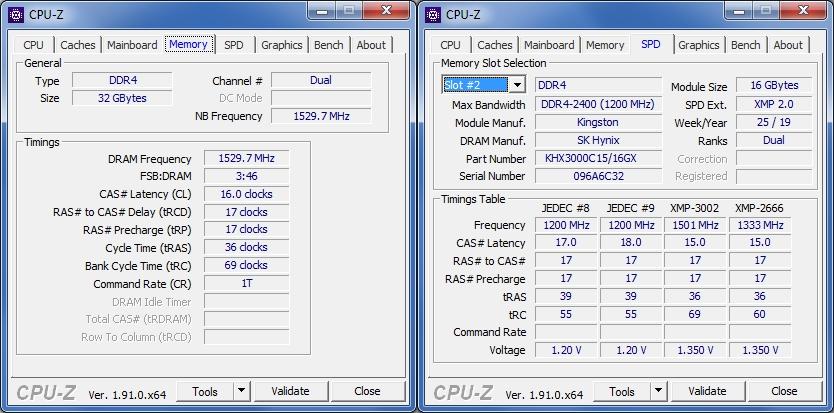Click the 32 GBytes Size value
Viewport: 834px width, 413px height.
pos(122,98)
